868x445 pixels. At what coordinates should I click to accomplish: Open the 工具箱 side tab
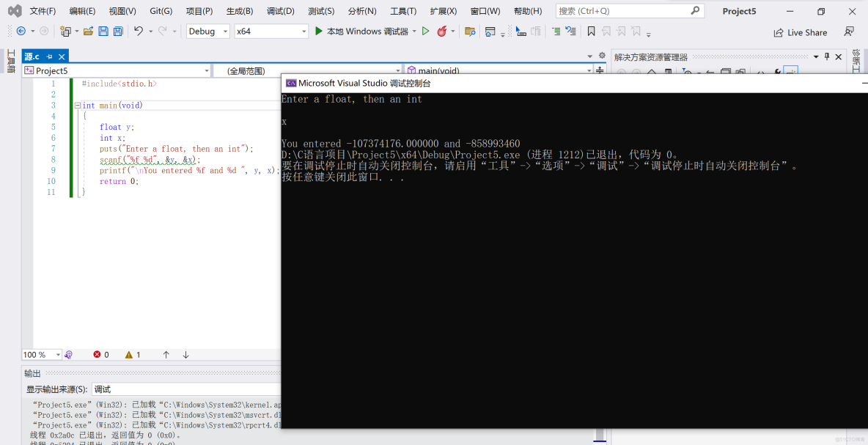click(x=10, y=62)
